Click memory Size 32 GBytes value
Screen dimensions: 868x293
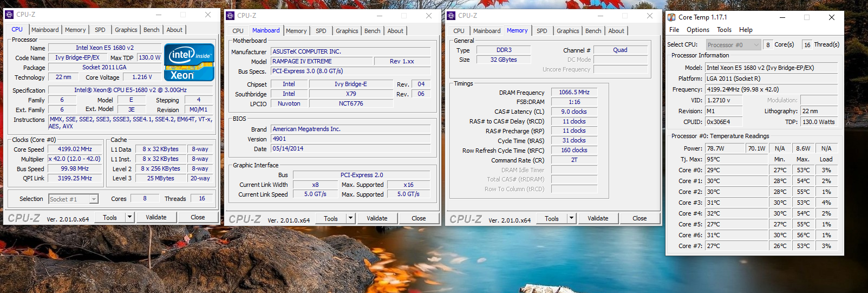point(504,60)
